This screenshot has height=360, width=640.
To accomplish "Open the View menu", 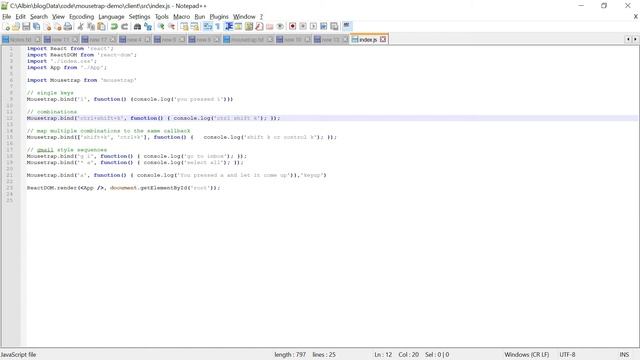I will click(58, 17).
